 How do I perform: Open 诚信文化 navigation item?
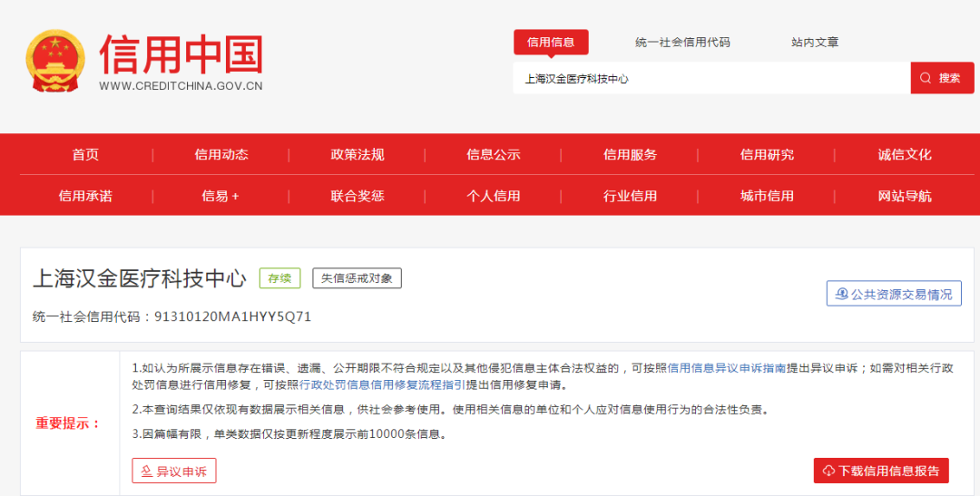905,154
